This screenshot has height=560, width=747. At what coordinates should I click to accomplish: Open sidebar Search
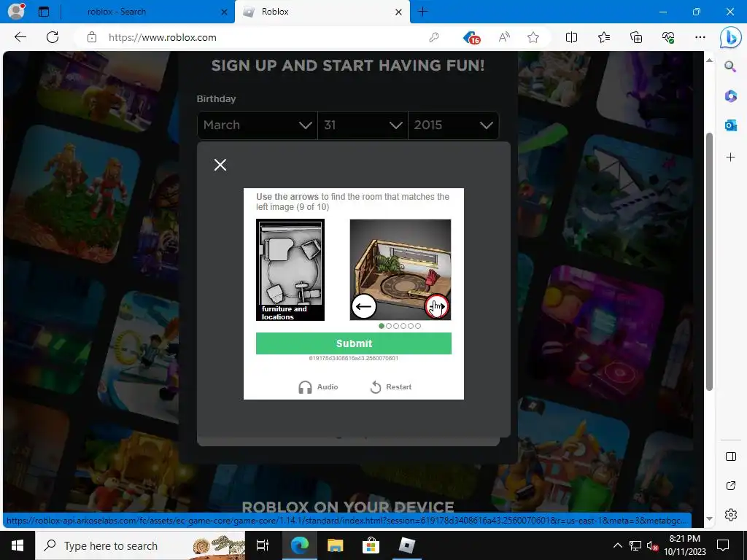pyautogui.click(x=730, y=66)
